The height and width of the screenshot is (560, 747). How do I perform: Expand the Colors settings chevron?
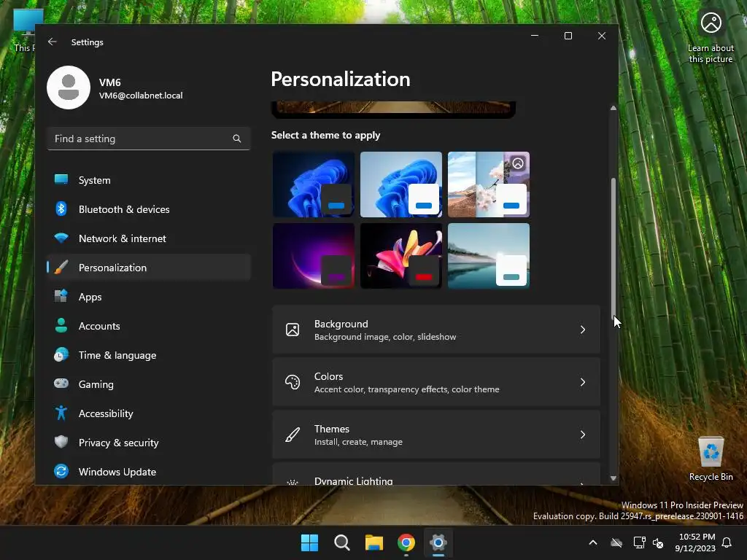tap(583, 382)
